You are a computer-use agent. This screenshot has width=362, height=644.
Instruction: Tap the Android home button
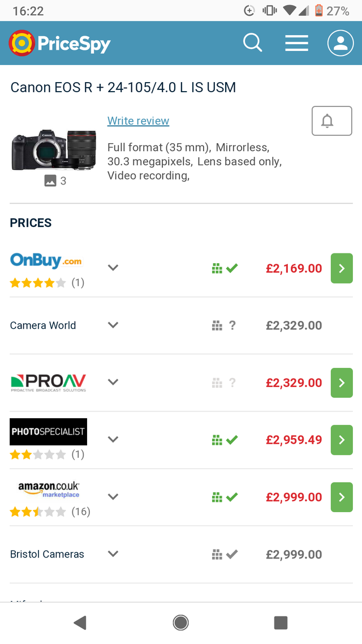(x=181, y=622)
